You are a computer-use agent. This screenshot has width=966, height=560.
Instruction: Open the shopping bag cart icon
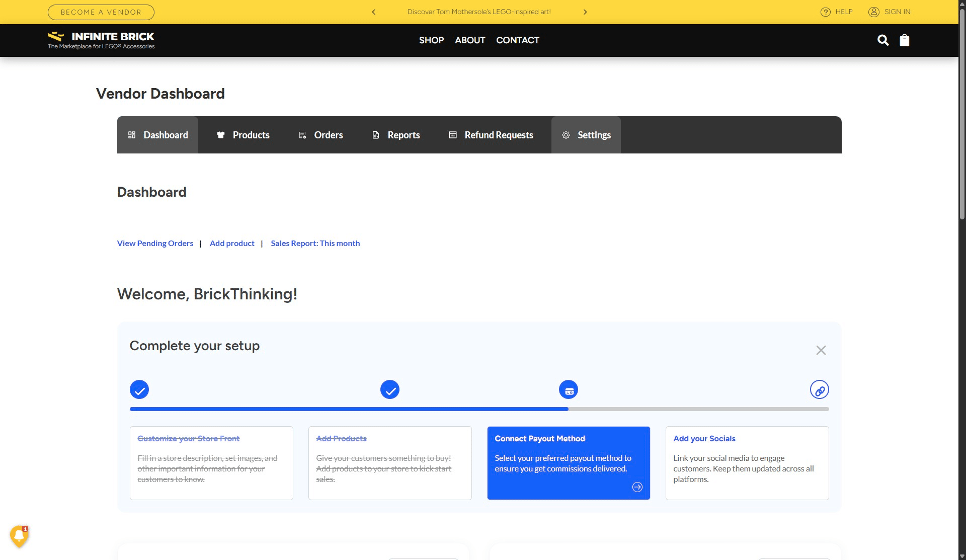point(904,40)
